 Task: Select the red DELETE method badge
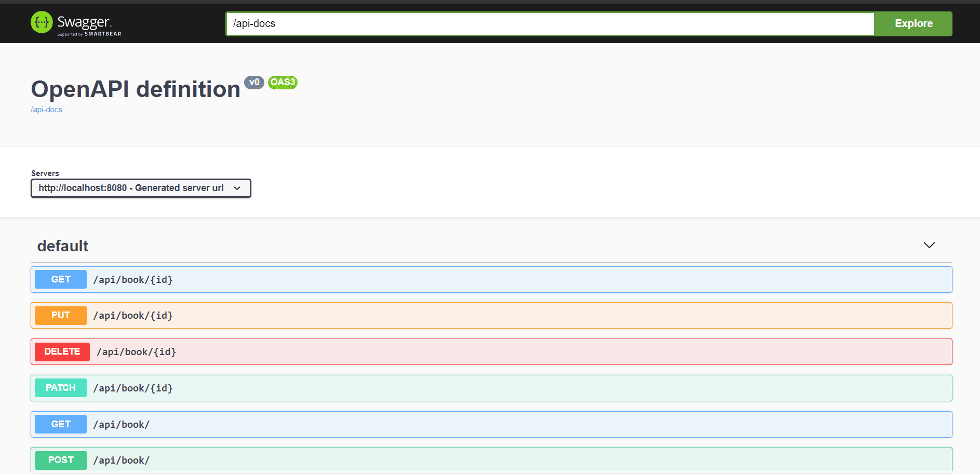[x=62, y=351]
